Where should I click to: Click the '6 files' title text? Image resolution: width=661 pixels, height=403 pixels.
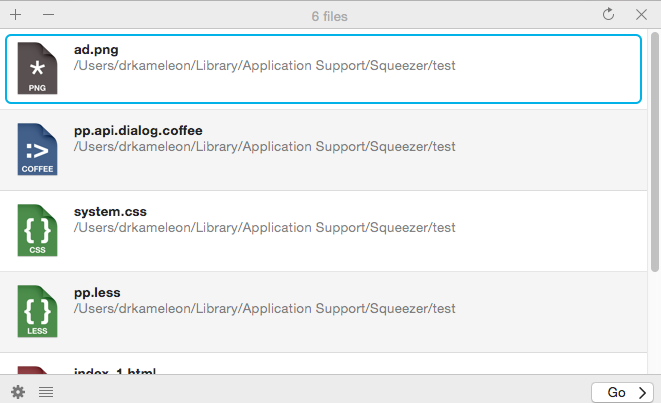[329, 16]
